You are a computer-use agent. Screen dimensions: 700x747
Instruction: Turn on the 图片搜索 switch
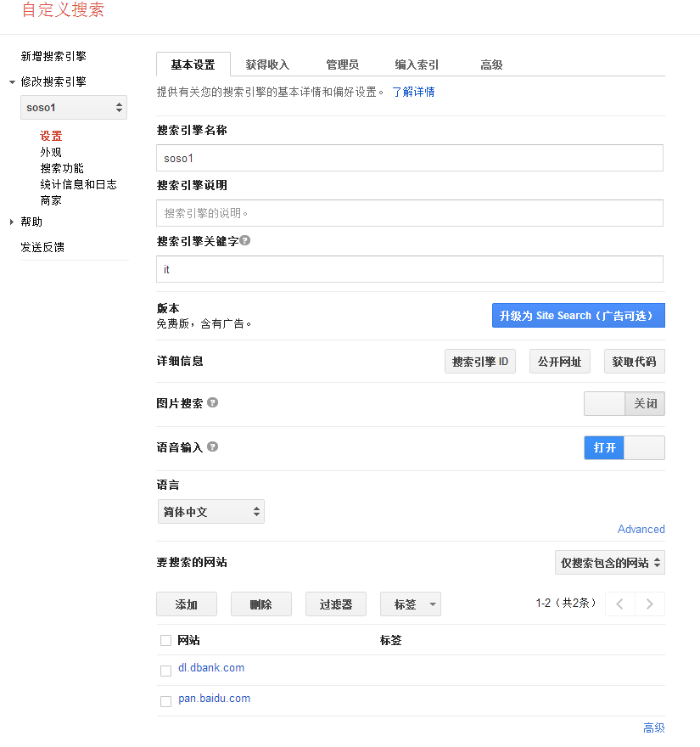(604, 403)
